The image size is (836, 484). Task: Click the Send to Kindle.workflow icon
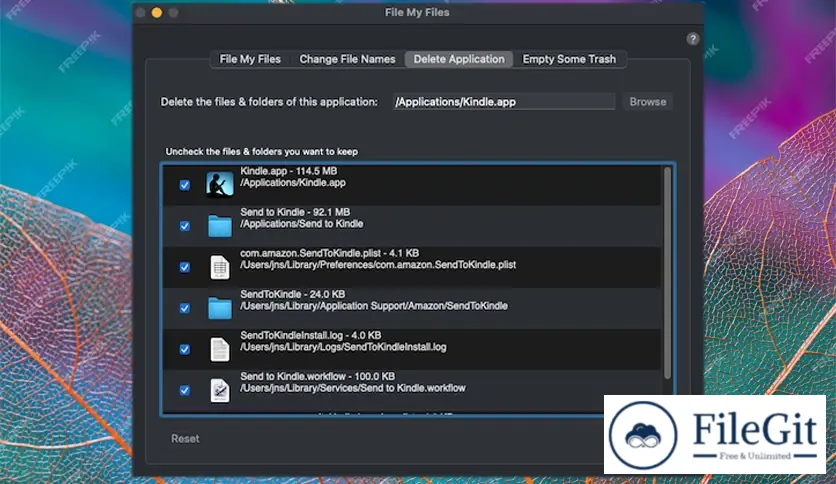pyautogui.click(x=220, y=390)
